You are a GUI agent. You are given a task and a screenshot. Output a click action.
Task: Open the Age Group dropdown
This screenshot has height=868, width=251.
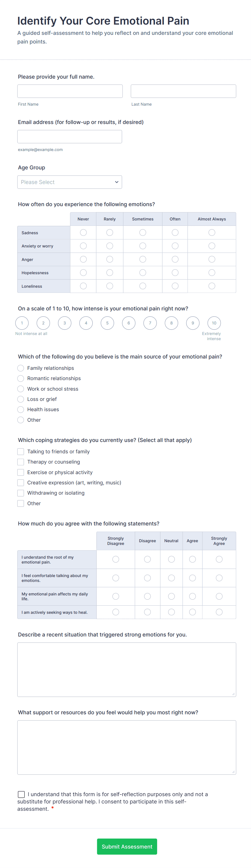coord(70,182)
